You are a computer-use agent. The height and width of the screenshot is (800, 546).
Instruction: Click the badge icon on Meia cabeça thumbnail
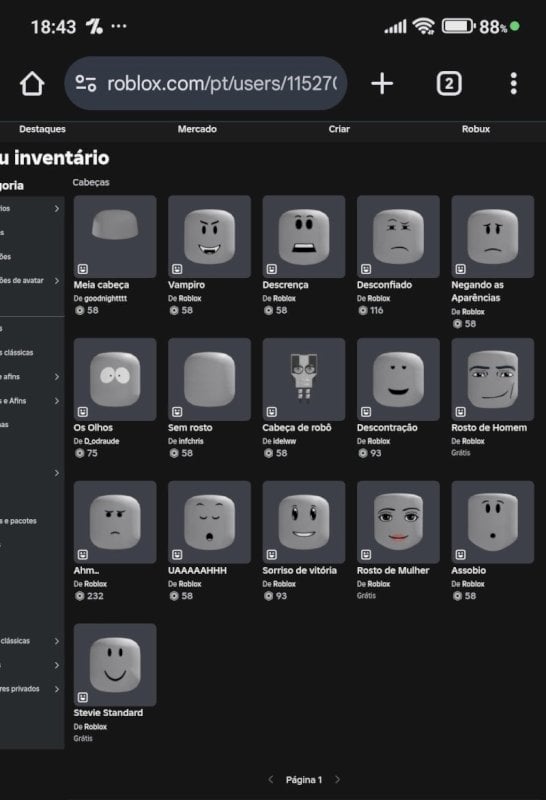[x=83, y=269]
